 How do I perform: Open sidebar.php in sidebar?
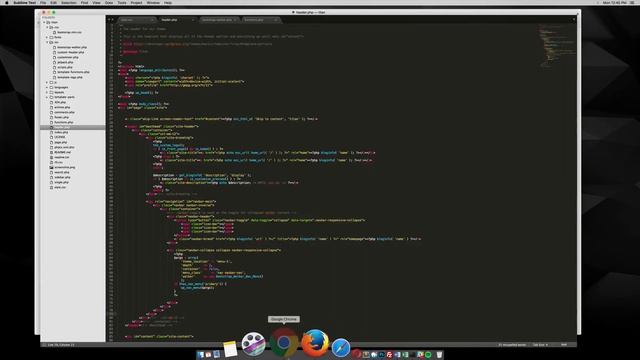point(62,177)
